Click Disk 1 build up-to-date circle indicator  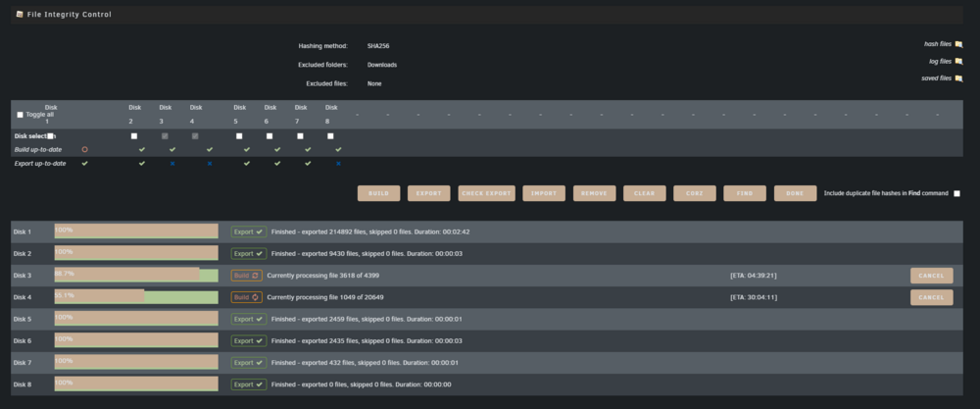click(x=85, y=149)
